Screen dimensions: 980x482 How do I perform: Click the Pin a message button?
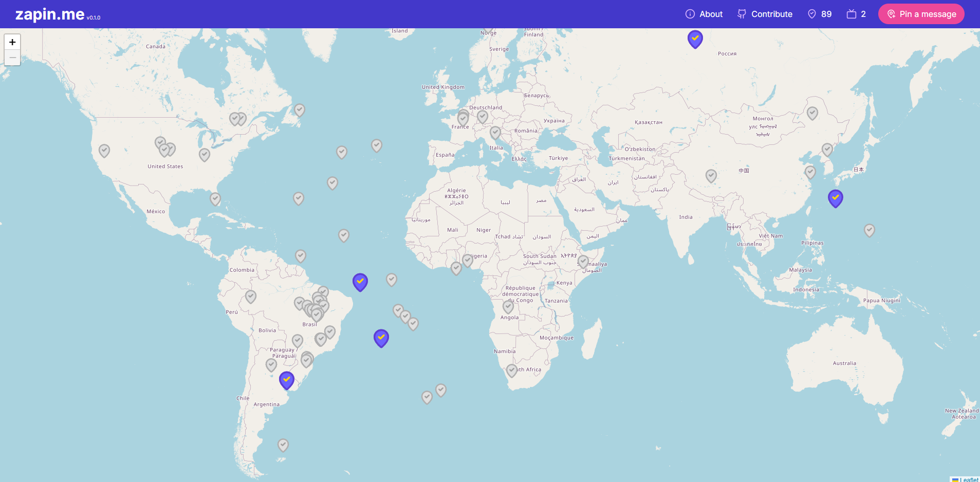click(921, 14)
